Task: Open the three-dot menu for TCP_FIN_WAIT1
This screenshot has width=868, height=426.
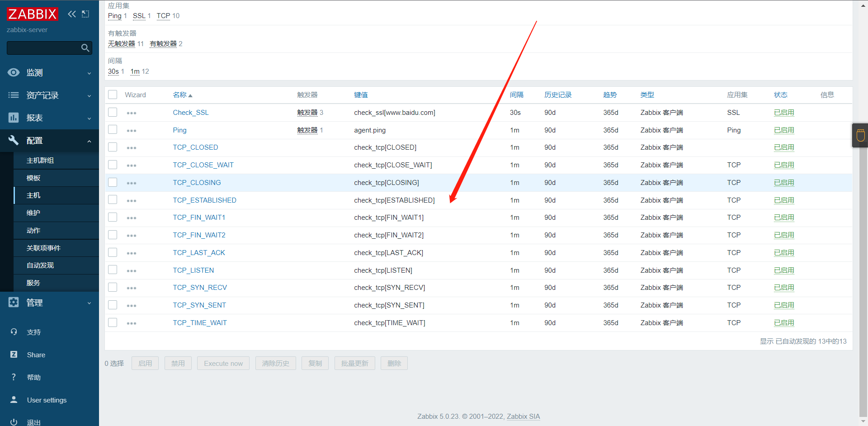Action: tap(132, 218)
